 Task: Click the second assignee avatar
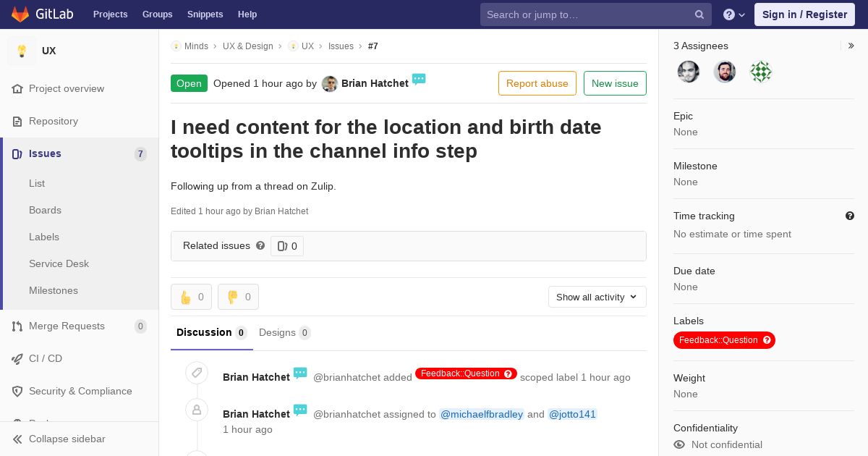click(x=725, y=72)
